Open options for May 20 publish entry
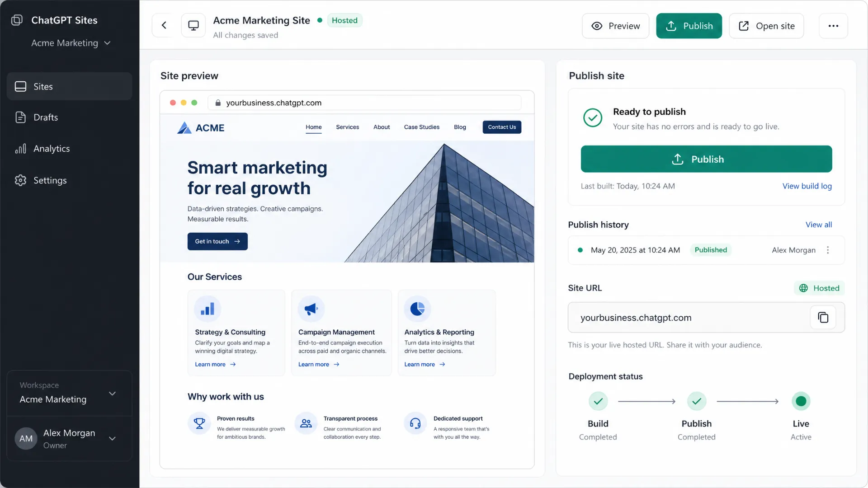Image resolution: width=868 pixels, height=488 pixels. pyautogui.click(x=828, y=250)
